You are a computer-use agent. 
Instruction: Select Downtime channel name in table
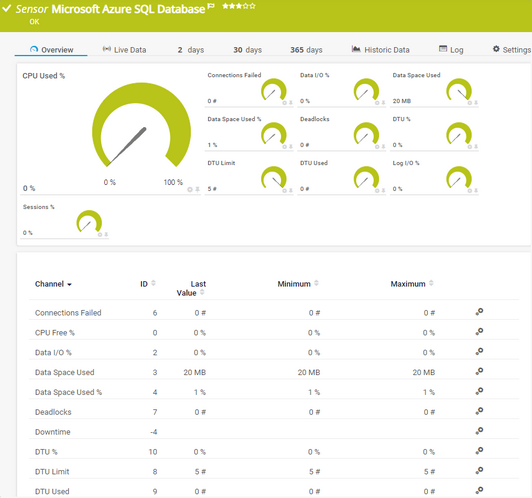pos(53,432)
